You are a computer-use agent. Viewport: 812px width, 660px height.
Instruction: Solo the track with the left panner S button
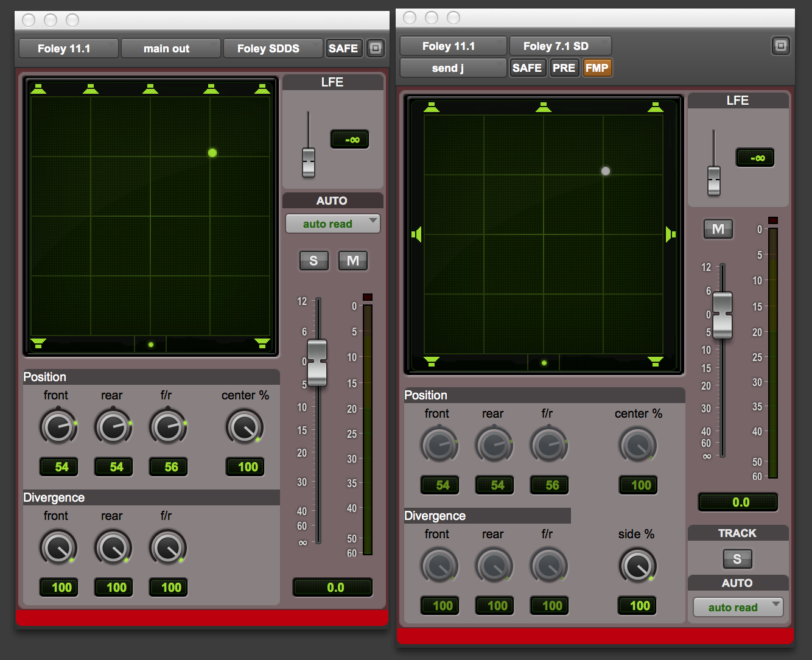pyautogui.click(x=313, y=261)
